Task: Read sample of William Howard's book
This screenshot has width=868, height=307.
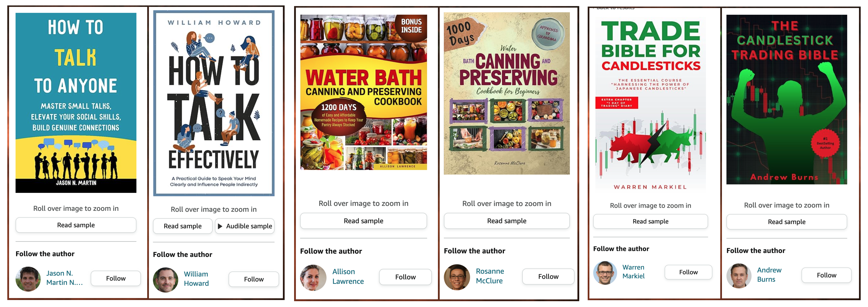Action: click(183, 226)
